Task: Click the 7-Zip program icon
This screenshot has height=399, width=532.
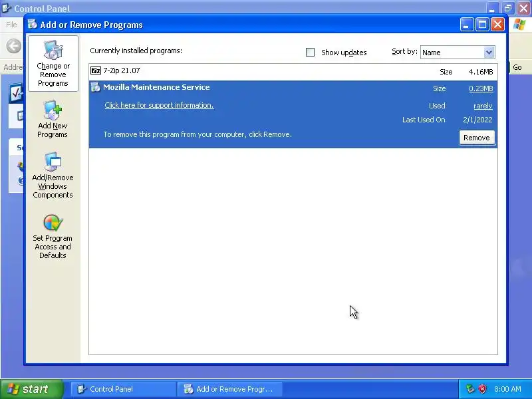Action: (x=96, y=70)
